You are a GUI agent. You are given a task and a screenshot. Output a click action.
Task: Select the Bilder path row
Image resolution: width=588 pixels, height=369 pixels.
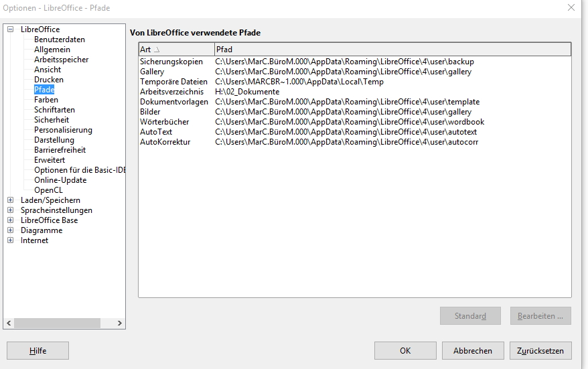tap(354, 112)
